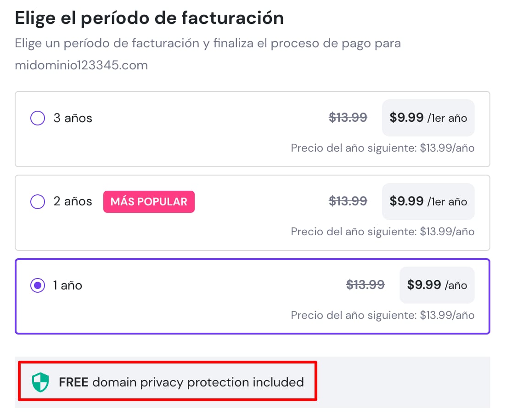Viewport: 506px width, 420px height.
Task: Click the 1 año option label
Action: tap(67, 285)
